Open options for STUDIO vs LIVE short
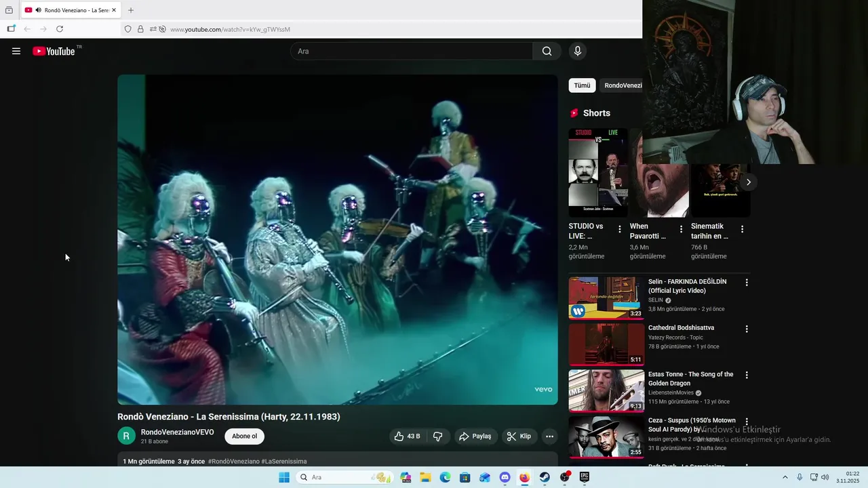 click(x=620, y=229)
